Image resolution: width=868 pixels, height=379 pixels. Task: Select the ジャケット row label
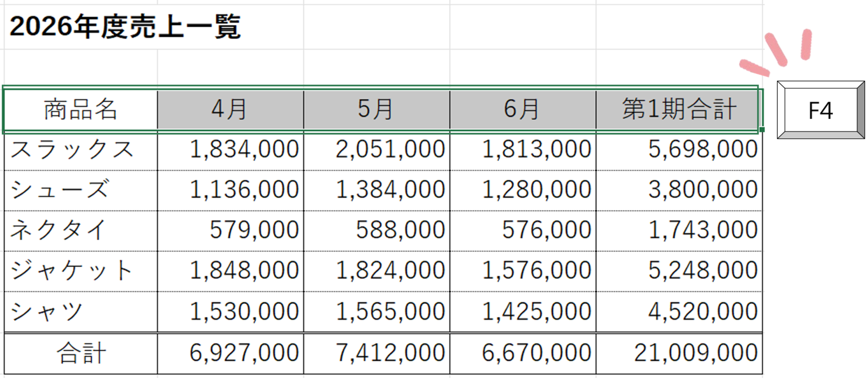coord(81,271)
